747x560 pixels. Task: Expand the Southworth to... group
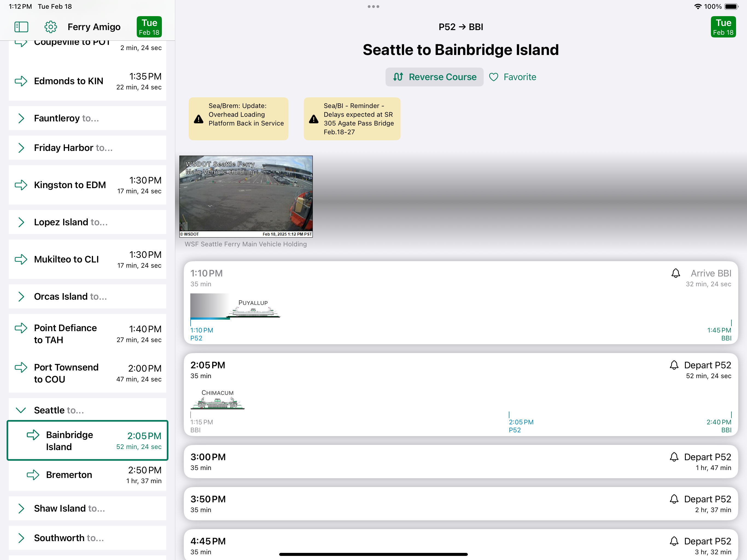click(x=87, y=538)
